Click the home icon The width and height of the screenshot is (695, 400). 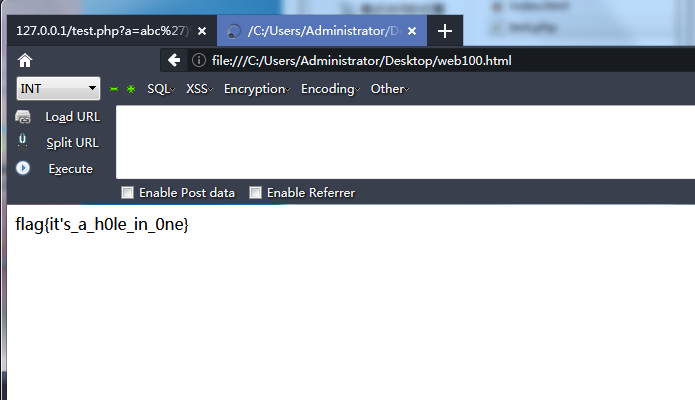pos(25,61)
